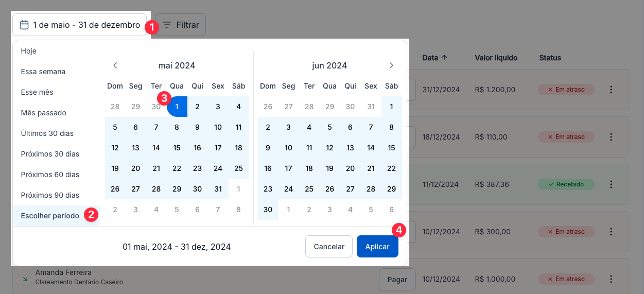The height and width of the screenshot is (294, 644).
Task: Go to previous month in calendar
Action: pos(115,65)
